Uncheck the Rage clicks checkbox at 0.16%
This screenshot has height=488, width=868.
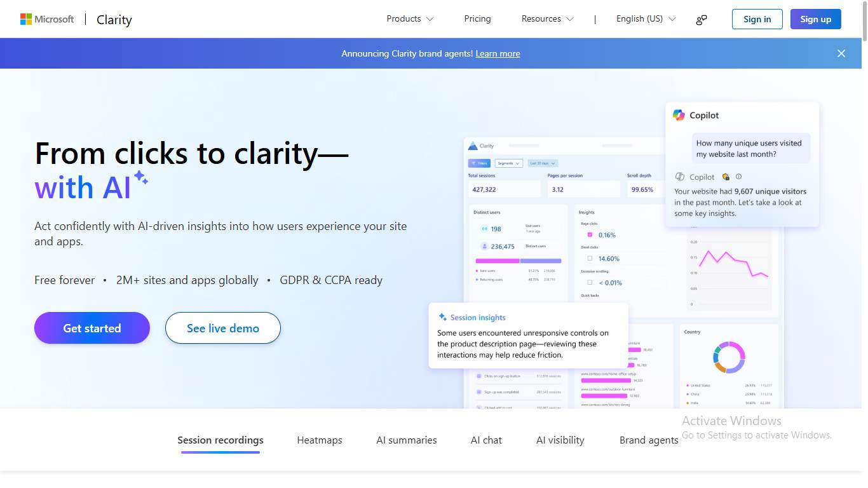tap(590, 234)
